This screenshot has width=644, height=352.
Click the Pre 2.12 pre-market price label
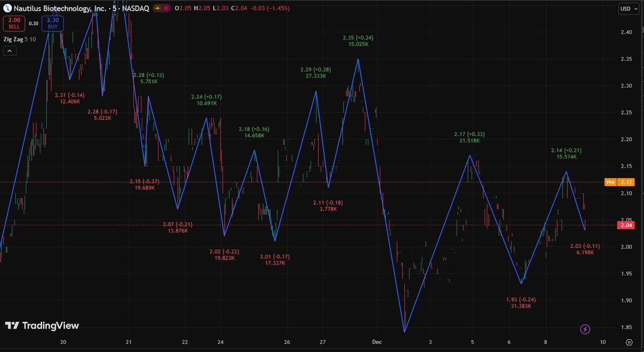coord(619,182)
